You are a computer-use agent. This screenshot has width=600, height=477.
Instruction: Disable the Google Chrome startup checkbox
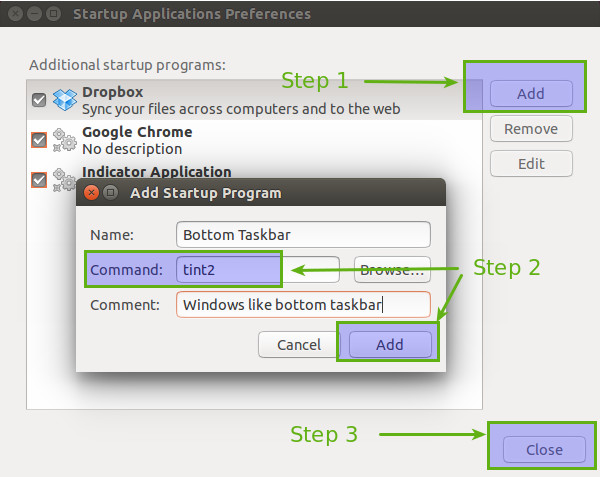coord(39,140)
